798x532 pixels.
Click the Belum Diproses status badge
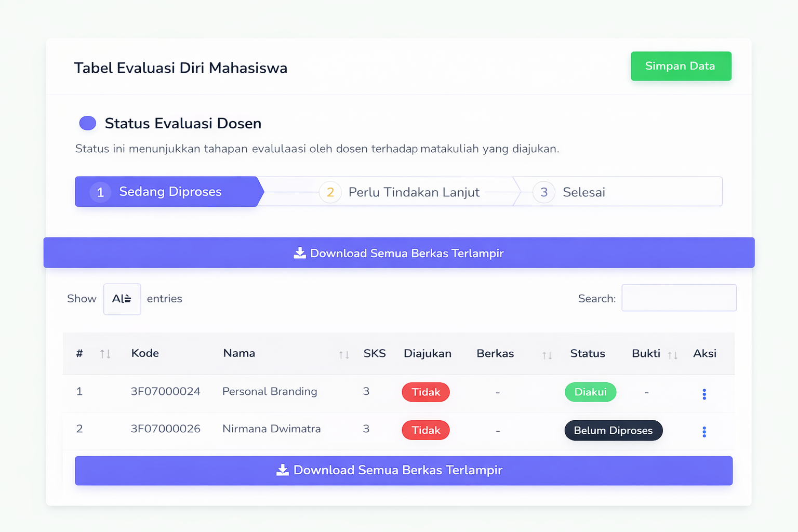pos(613,430)
